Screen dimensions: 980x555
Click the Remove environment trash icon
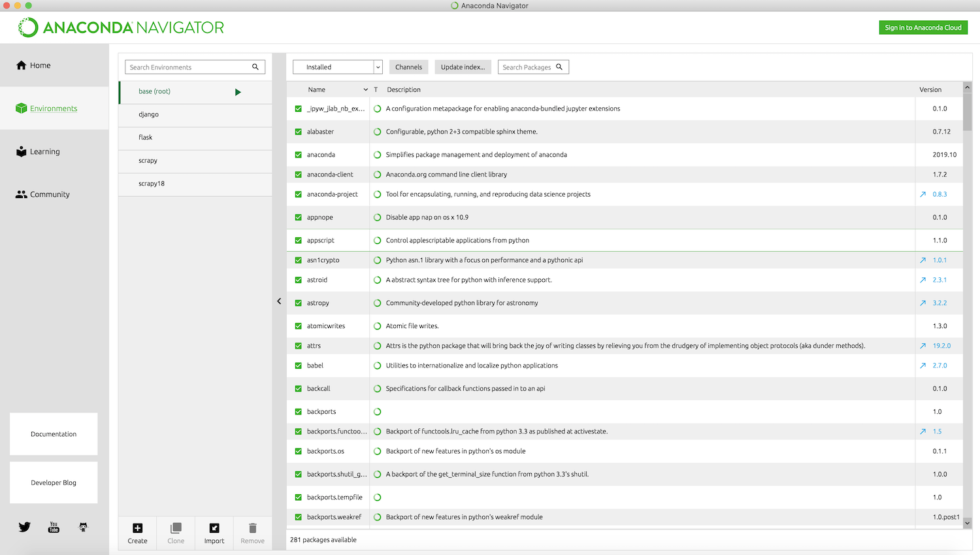(x=253, y=528)
